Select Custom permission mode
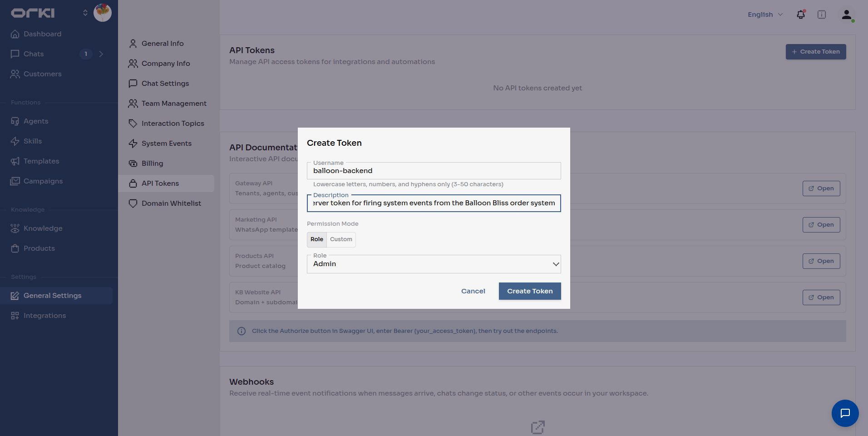The width and height of the screenshot is (868, 436). click(x=341, y=239)
